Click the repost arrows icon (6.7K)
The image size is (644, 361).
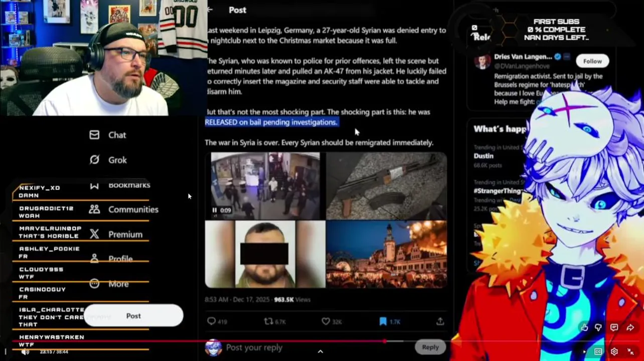[x=269, y=321]
